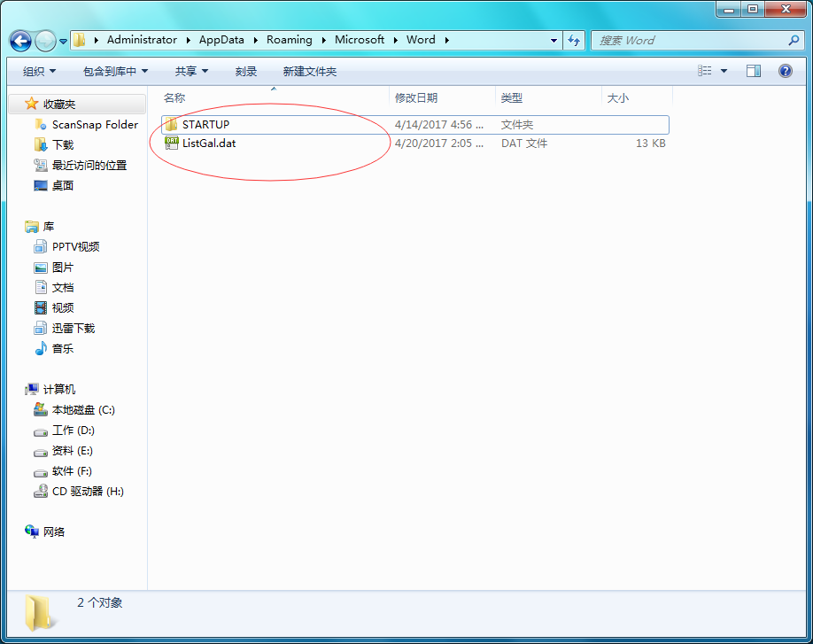This screenshot has height=644, width=813.
Task: Expand subfolders arrow after Word breadcrumb
Action: (446, 40)
